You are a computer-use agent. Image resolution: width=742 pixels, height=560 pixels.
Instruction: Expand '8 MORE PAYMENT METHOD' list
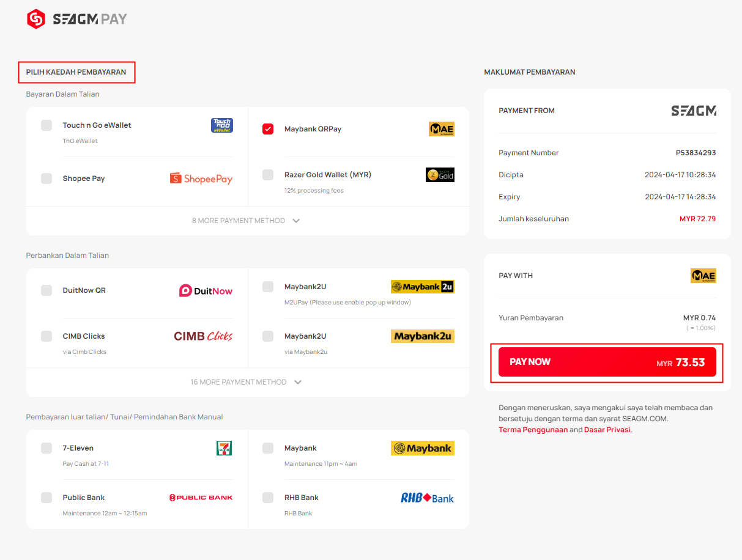(247, 221)
